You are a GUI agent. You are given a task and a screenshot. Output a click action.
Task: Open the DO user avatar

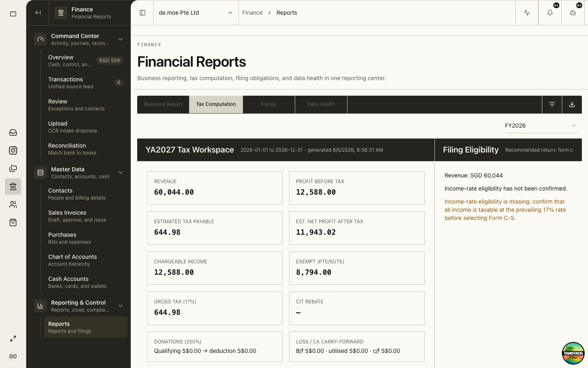(x=13, y=357)
